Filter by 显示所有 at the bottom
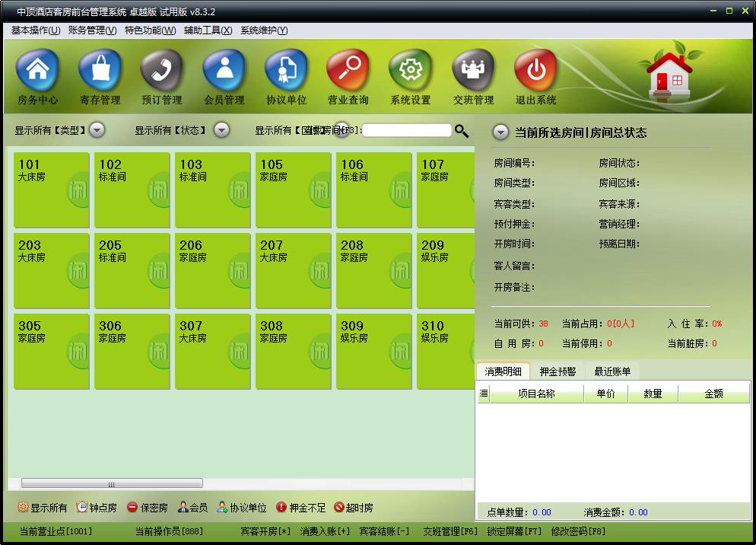The image size is (756, 545). click(x=43, y=508)
